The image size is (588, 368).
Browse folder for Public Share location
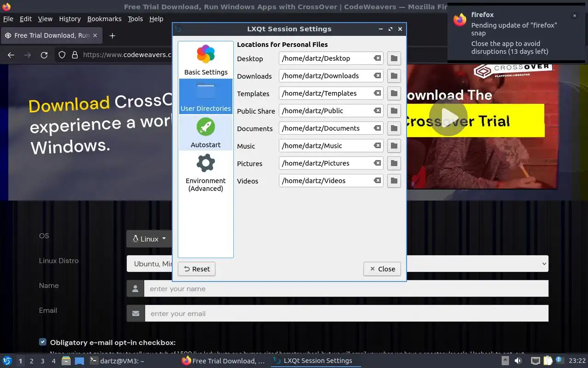click(394, 111)
